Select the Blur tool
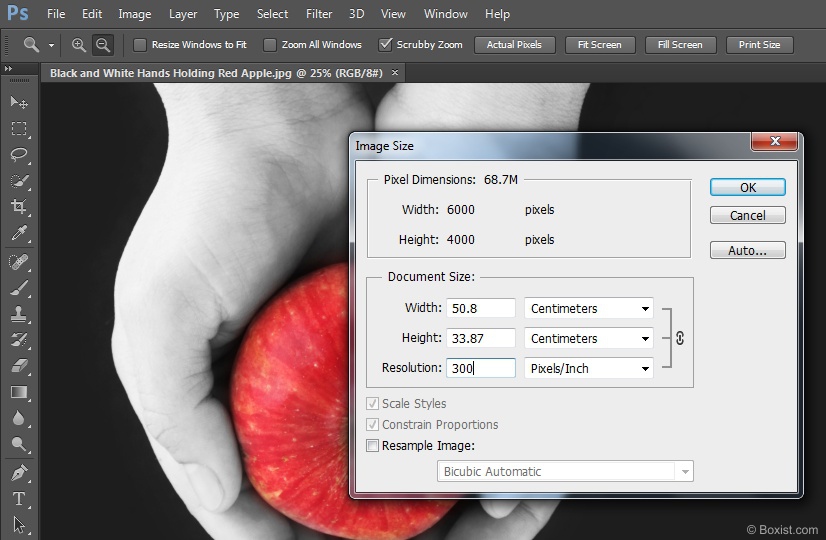 [x=19, y=418]
